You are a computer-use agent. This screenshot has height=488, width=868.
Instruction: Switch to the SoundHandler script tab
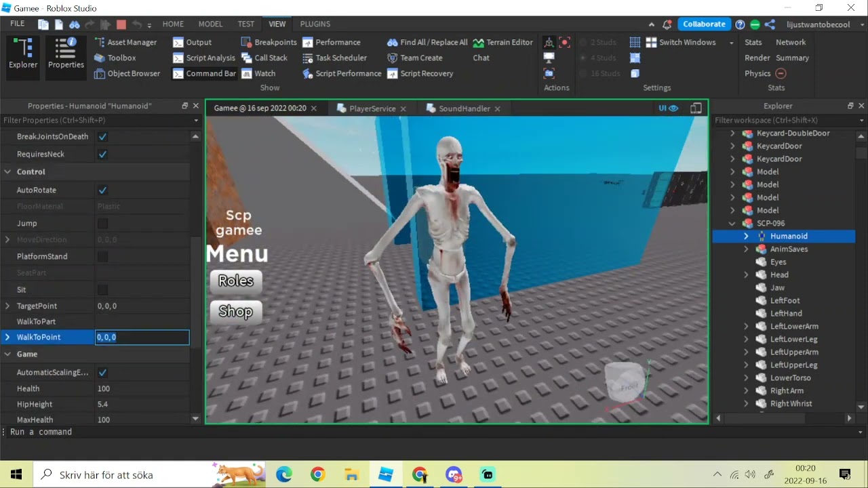tap(464, 108)
